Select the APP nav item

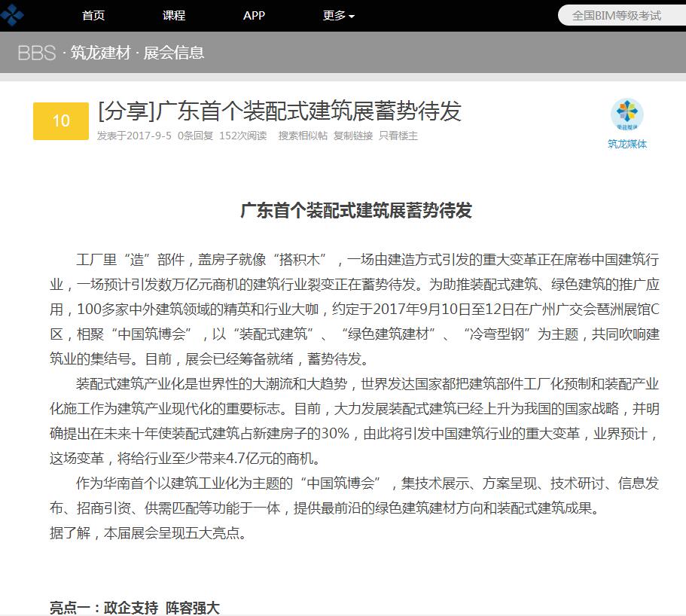click(254, 16)
